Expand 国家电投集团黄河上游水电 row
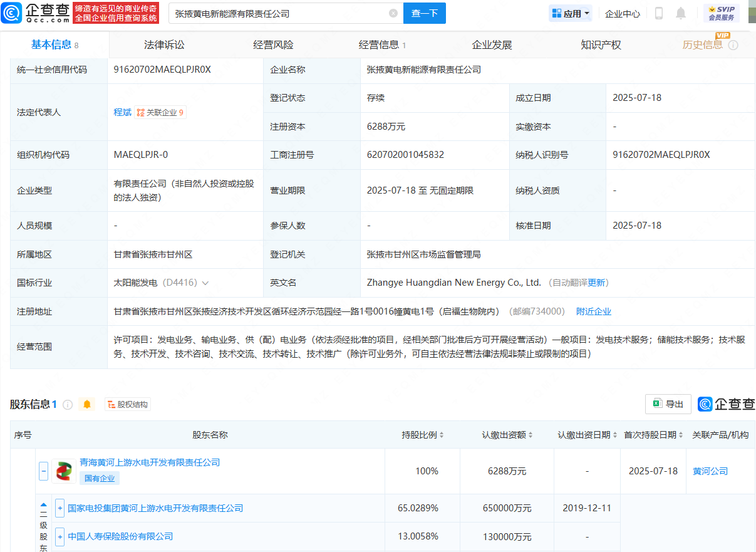 point(60,508)
